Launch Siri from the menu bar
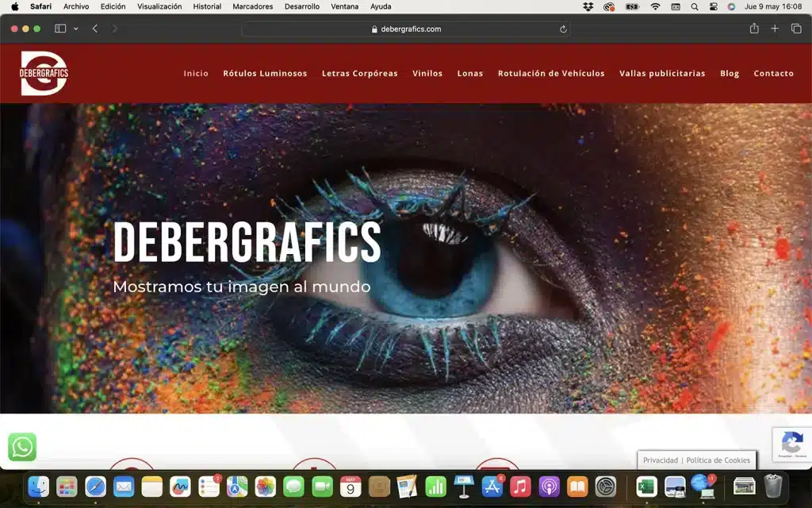This screenshot has height=508, width=812. point(731,6)
